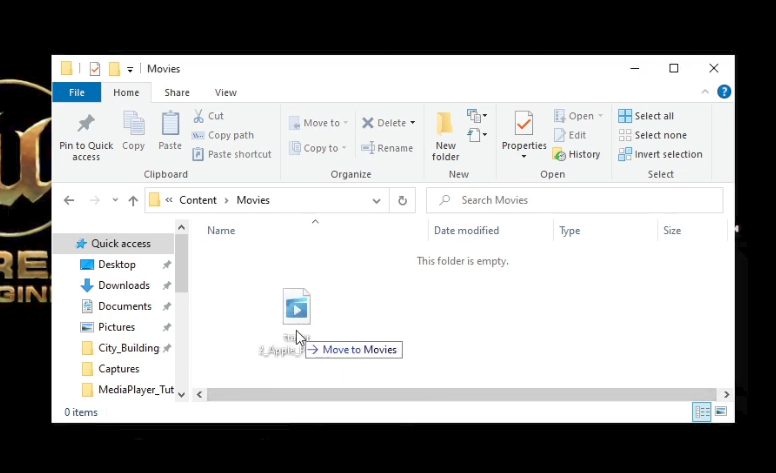The image size is (776, 473).
Task: Click New folder icon in title bar toolbar
Action: coord(114,69)
